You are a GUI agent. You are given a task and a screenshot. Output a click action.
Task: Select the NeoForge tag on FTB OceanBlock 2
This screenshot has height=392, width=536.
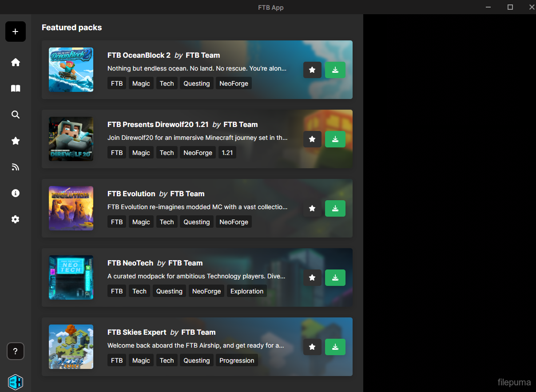[x=234, y=83]
